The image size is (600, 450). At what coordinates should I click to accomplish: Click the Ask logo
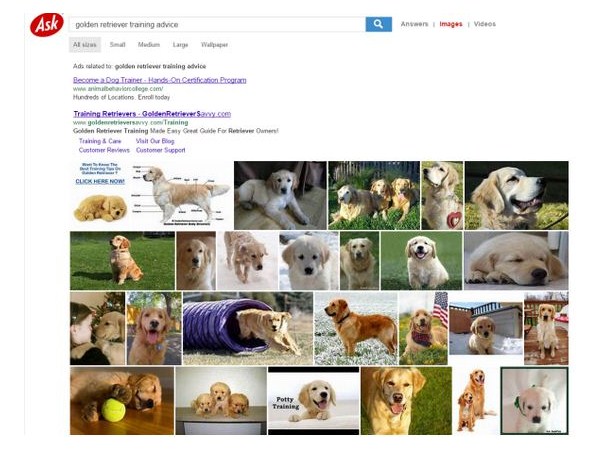[x=46, y=24]
